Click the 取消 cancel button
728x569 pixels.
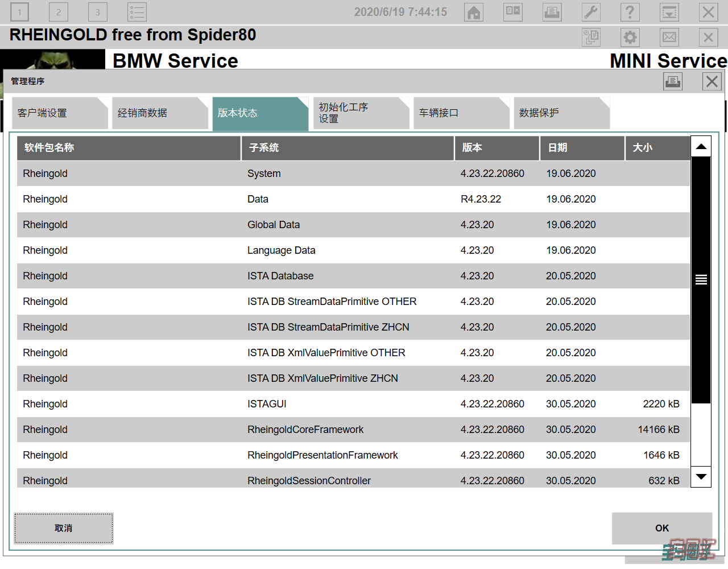(x=64, y=528)
